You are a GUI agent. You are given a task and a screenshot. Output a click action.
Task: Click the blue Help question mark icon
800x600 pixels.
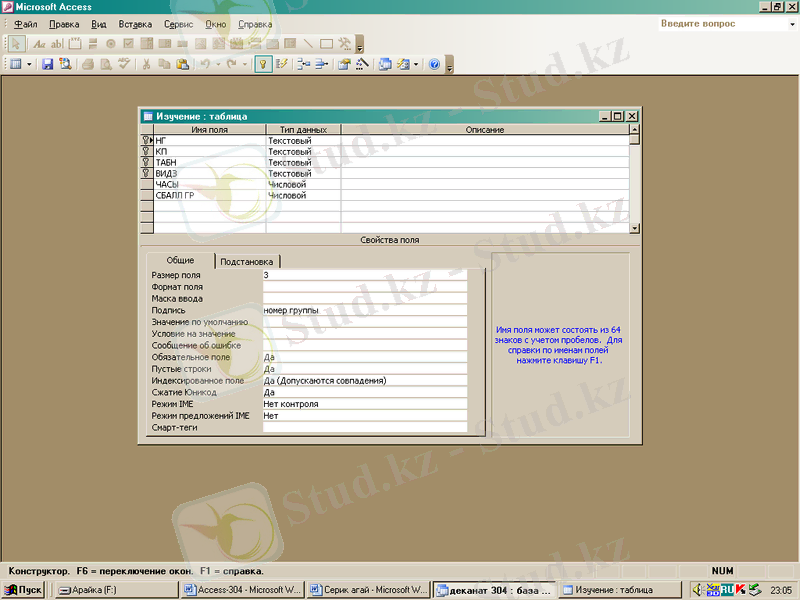(434, 64)
